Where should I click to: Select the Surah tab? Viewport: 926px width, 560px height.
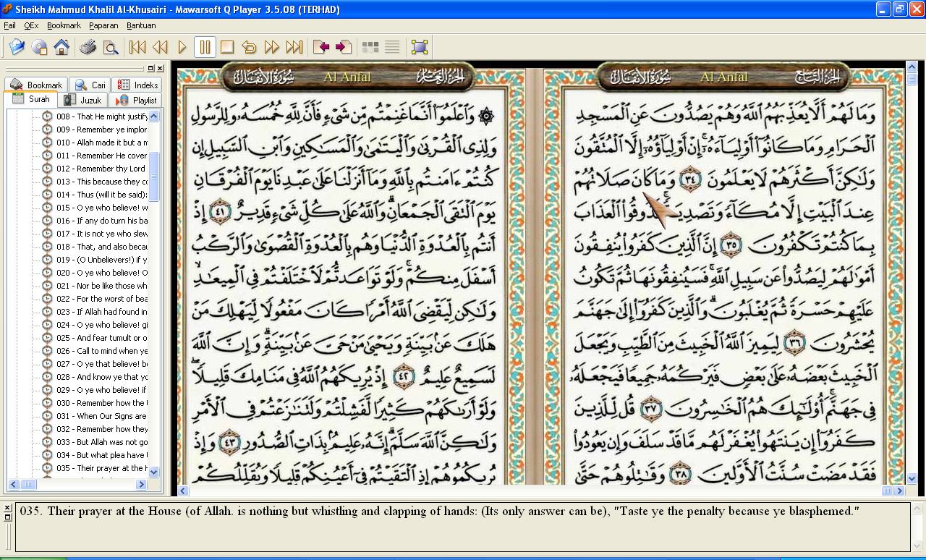(30, 100)
